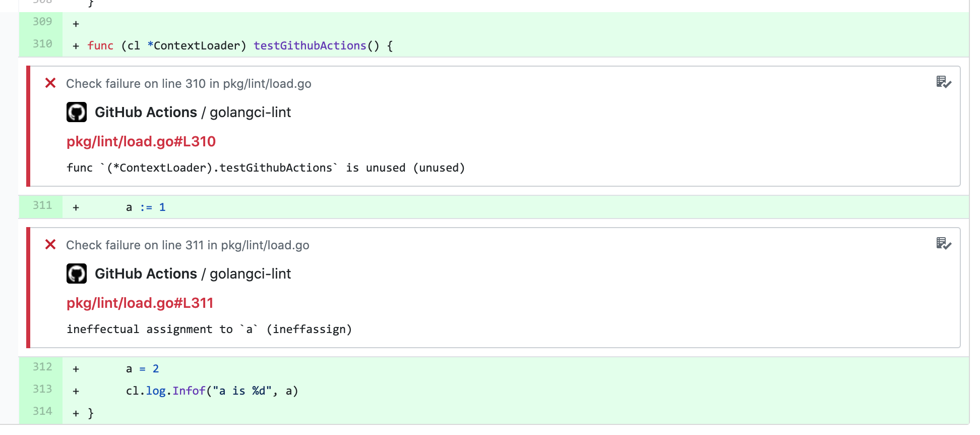Open the golangci-lint check details
980x435 pixels.
tap(251, 112)
